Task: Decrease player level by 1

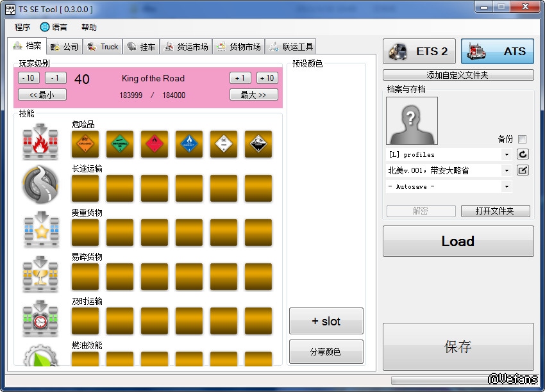Action: (x=56, y=78)
